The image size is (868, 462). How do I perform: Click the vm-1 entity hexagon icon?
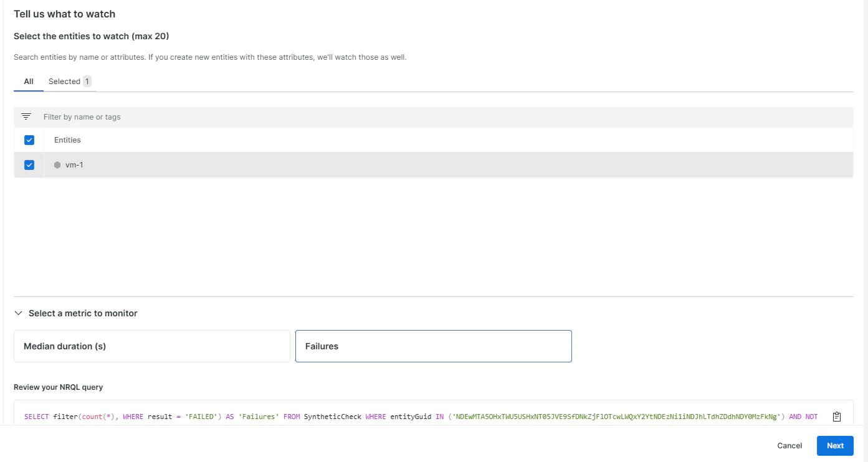coord(57,165)
